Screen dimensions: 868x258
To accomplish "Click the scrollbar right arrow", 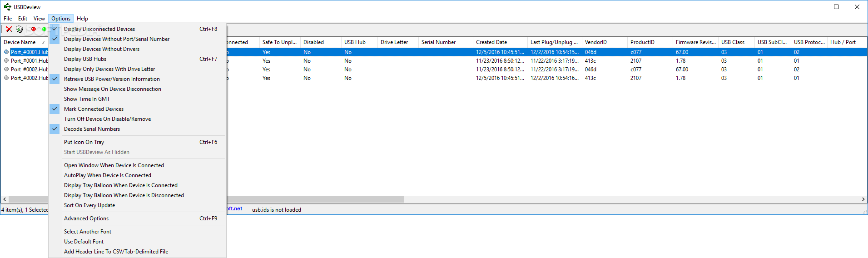I will 863,199.
